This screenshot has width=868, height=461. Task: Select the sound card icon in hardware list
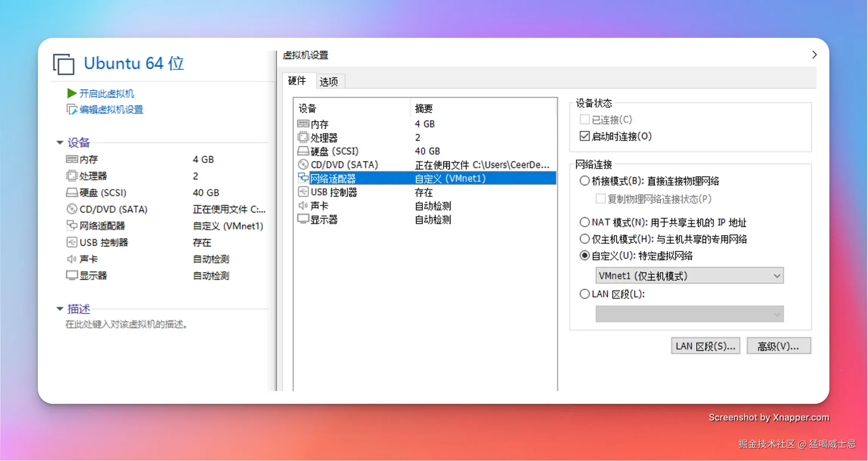point(303,206)
